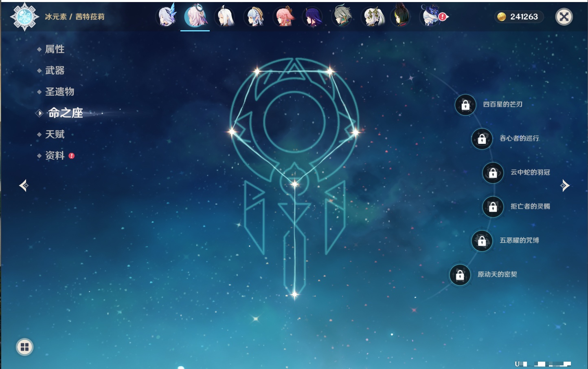View constellation 四百星的芒刃 details
The image size is (588, 369).
pyautogui.click(x=502, y=104)
